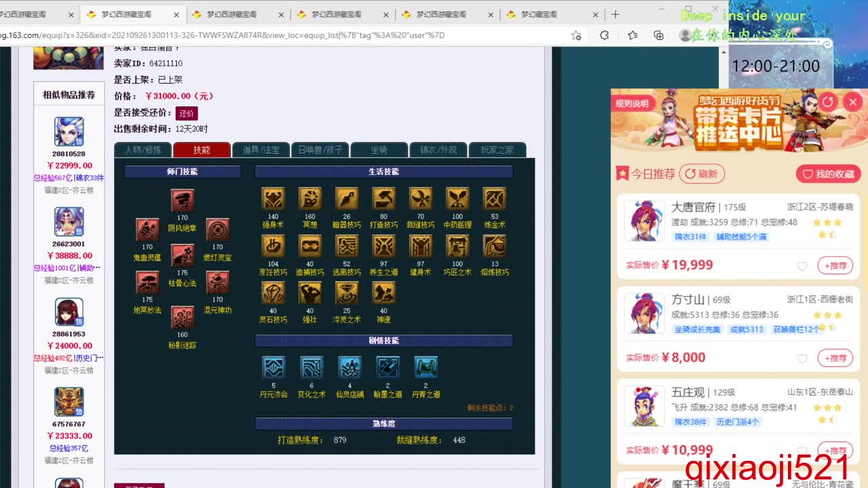868x488 pixels.
Task: Select the 炼金术 life skill icon
Action: (494, 199)
